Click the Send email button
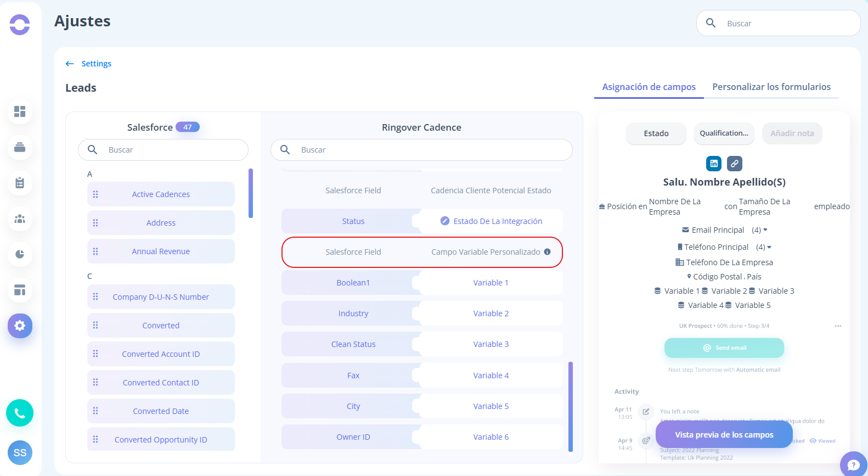Viewport: 868px width, 476px height. click(x=724, y=348)
